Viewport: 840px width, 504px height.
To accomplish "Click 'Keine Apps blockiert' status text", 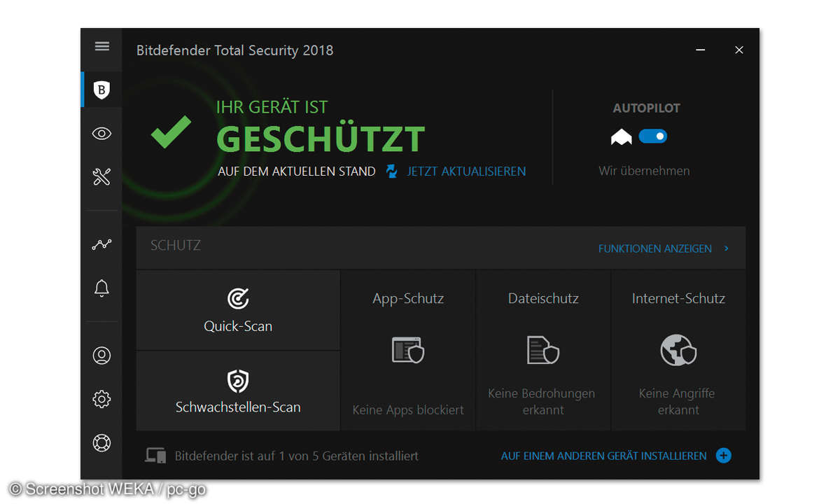I will 408,410.
